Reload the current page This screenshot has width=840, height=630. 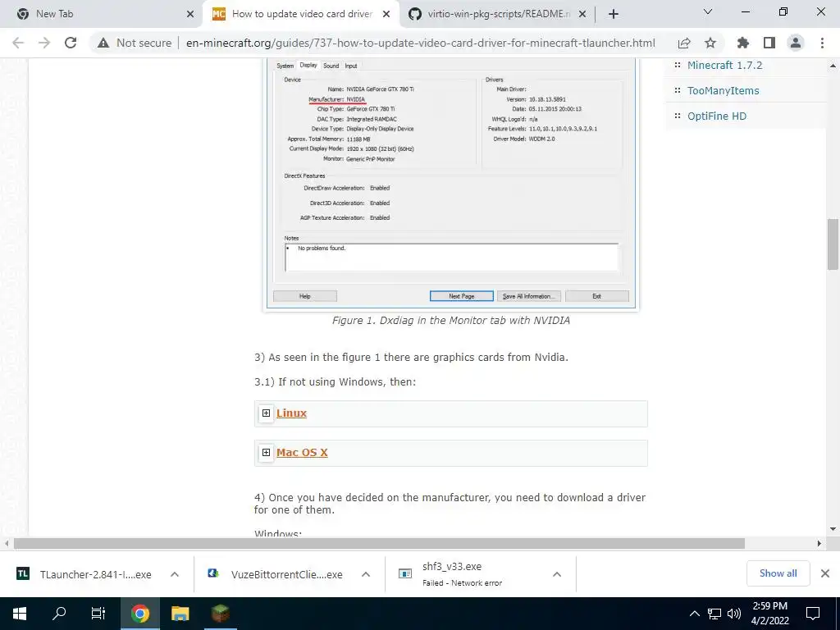(71, 43)
